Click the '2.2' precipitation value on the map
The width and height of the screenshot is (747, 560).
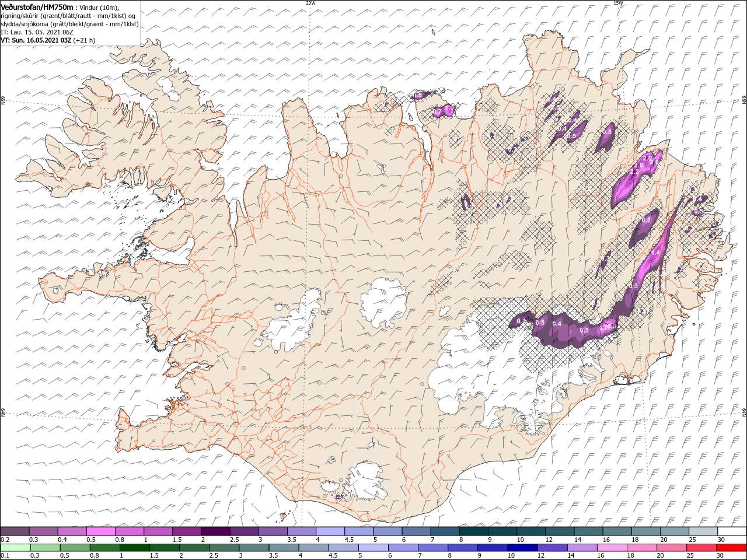[x=634, y=173]
